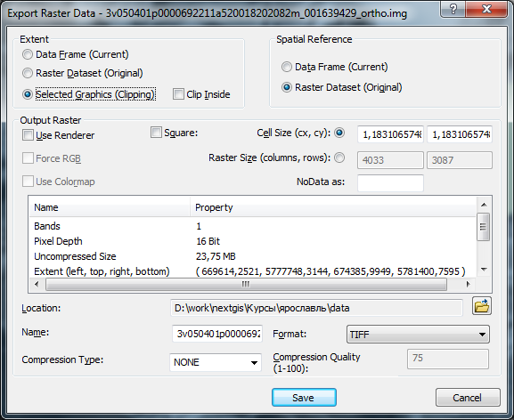Select Data Frame (Current) extent radio
Image resolution: width=514 pixels, height=420 pixels.
click(x=28, y=54)
